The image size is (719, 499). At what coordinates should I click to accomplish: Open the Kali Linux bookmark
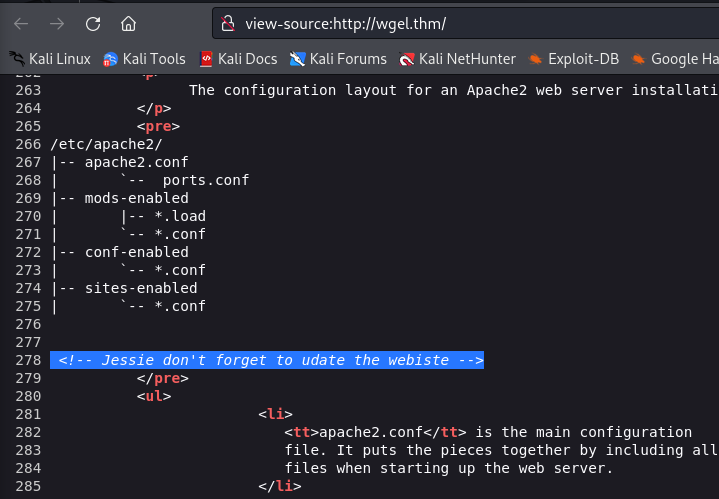50,59
